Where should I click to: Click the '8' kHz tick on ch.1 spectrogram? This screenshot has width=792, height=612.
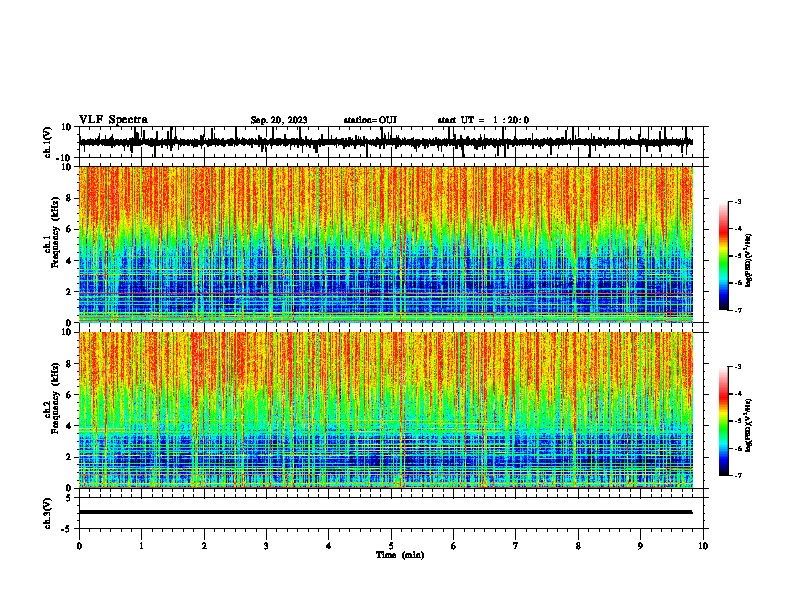[x=69, y=198]
